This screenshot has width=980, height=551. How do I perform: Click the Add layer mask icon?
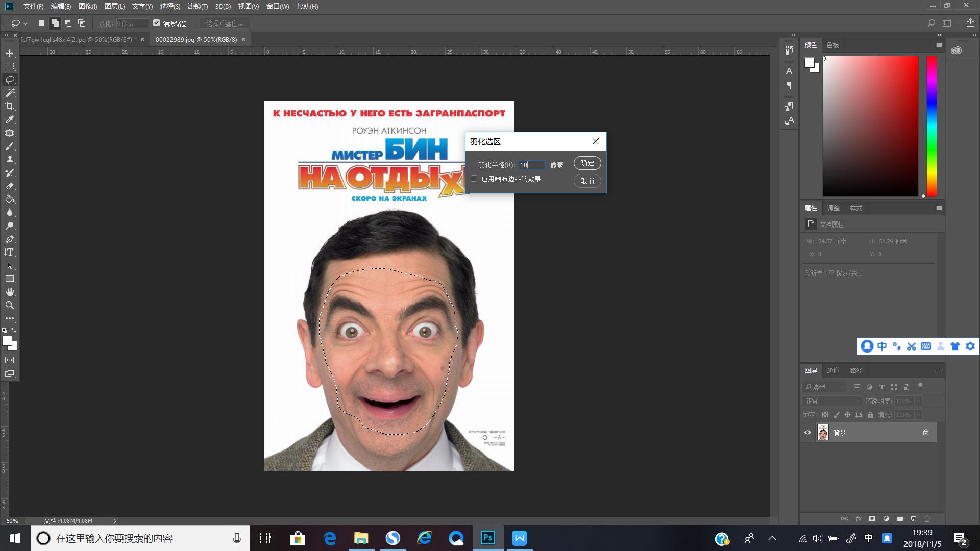pos(872,518)
